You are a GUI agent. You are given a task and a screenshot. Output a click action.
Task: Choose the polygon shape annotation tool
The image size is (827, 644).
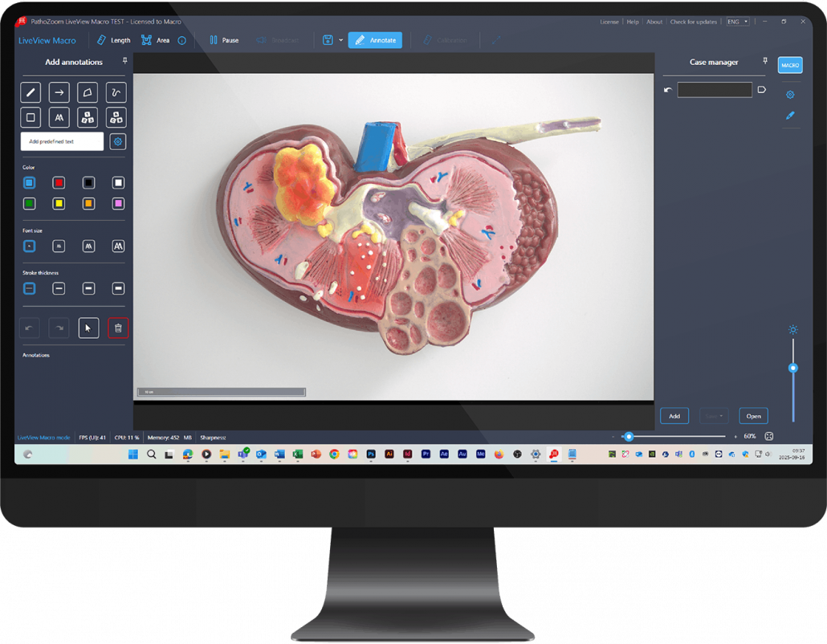[x=88, y=92]
